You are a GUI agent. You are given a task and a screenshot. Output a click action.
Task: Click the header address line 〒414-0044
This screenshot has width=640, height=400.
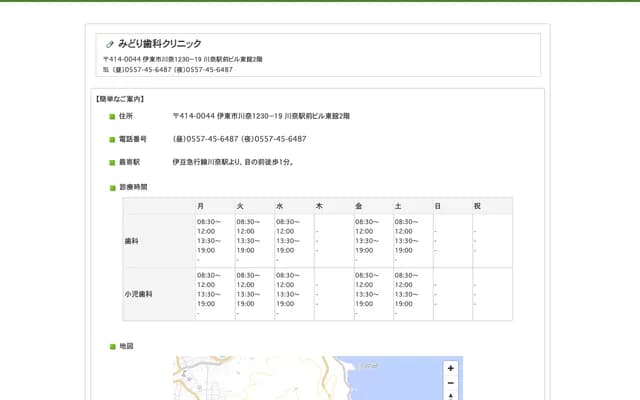(182, 59)
